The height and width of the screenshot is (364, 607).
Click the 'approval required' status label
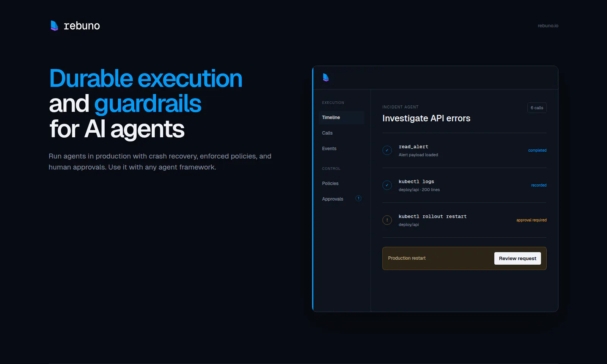tap(532, 220)
